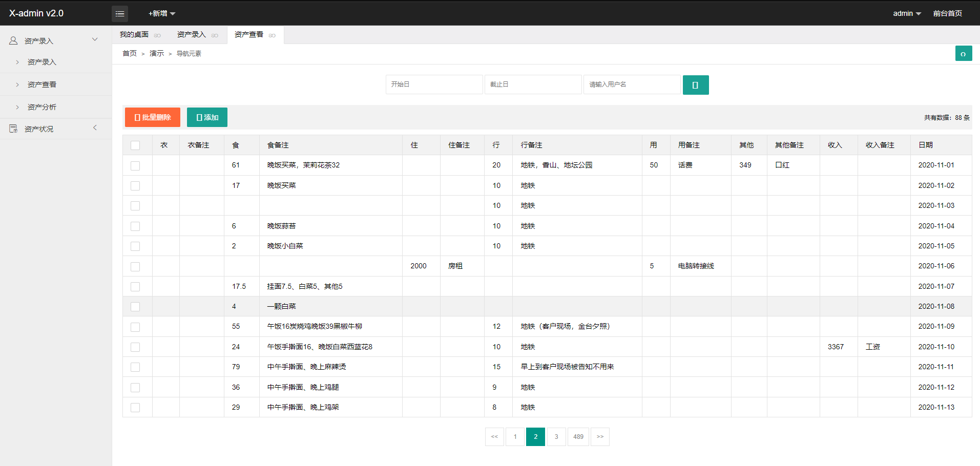The height and width of the screenshot is (466, 980).
Task: Click the X-admin v2.0 logo
Action: click(36, 13)
